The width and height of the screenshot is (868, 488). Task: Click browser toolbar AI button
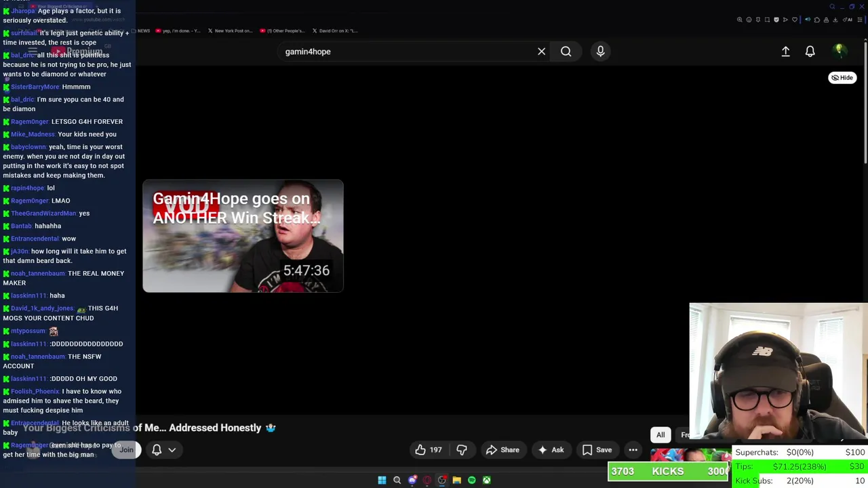(x=848, y=20)
